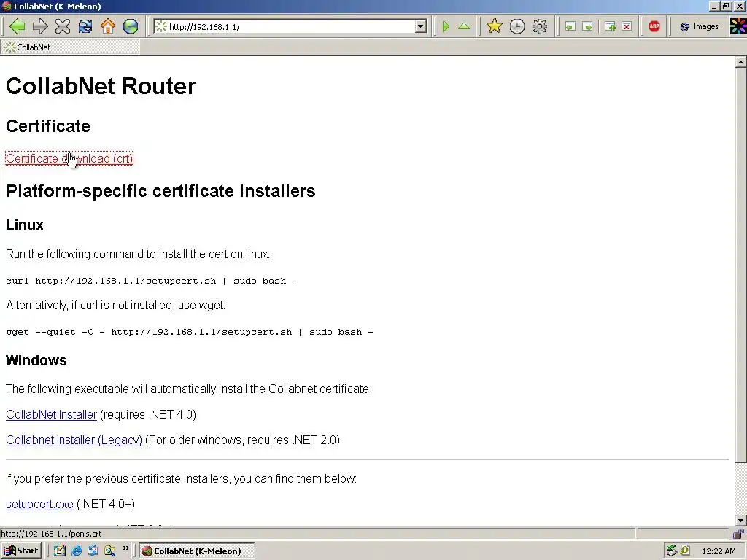
Task: Click the wget --quiet command text
Action: 190,332
